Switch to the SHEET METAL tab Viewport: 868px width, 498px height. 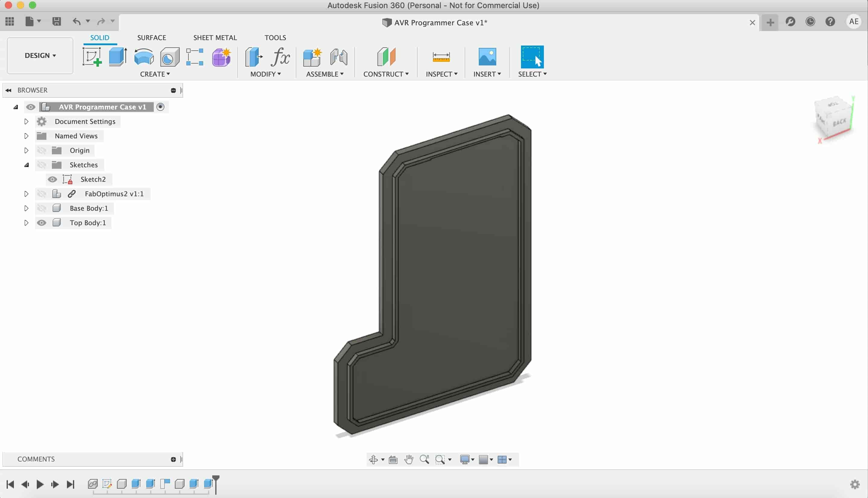(x=215, y=38)
